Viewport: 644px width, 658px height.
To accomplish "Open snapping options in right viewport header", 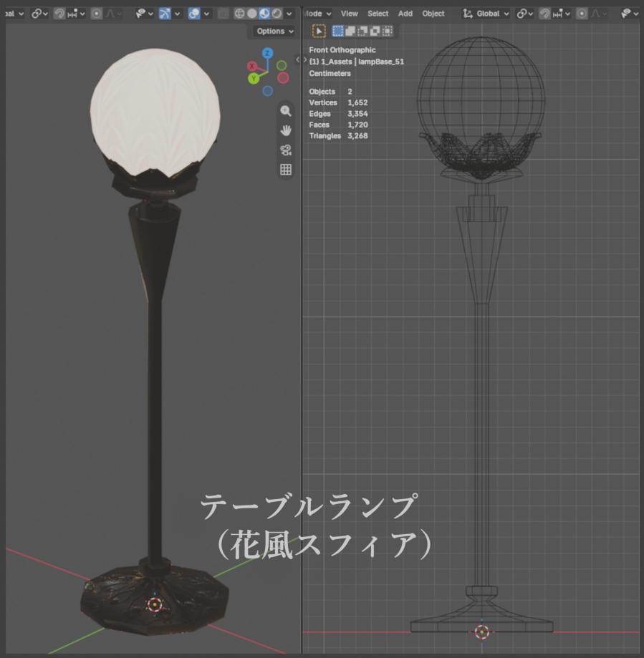I will point(562,14).
